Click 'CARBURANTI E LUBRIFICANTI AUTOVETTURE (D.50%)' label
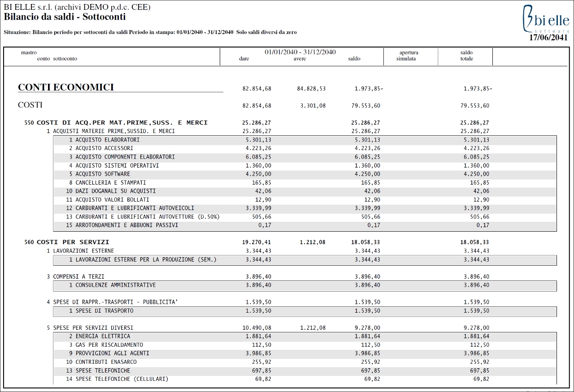The image size is (574, 392). pos(148,216)
